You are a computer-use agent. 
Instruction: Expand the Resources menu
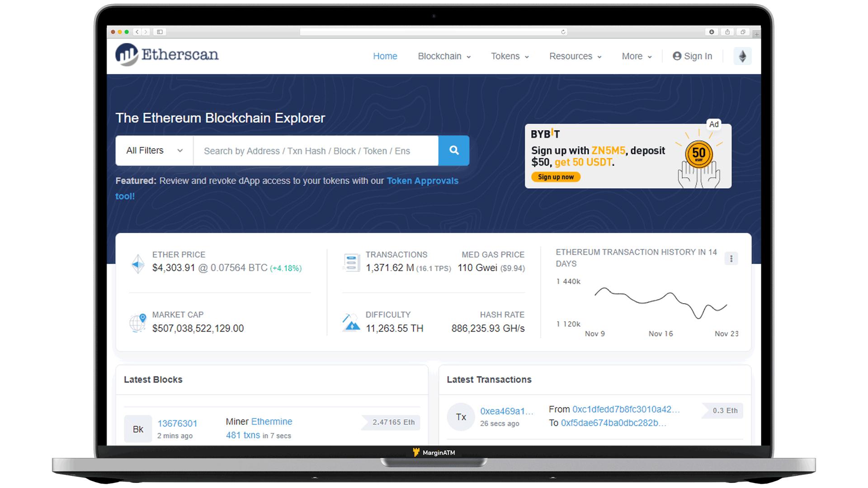coord(575,56)
